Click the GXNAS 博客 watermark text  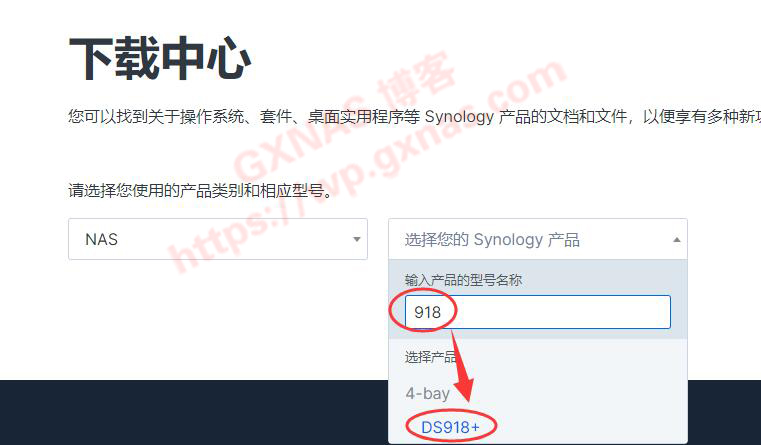pyautogui.click(x=345, y=116)
